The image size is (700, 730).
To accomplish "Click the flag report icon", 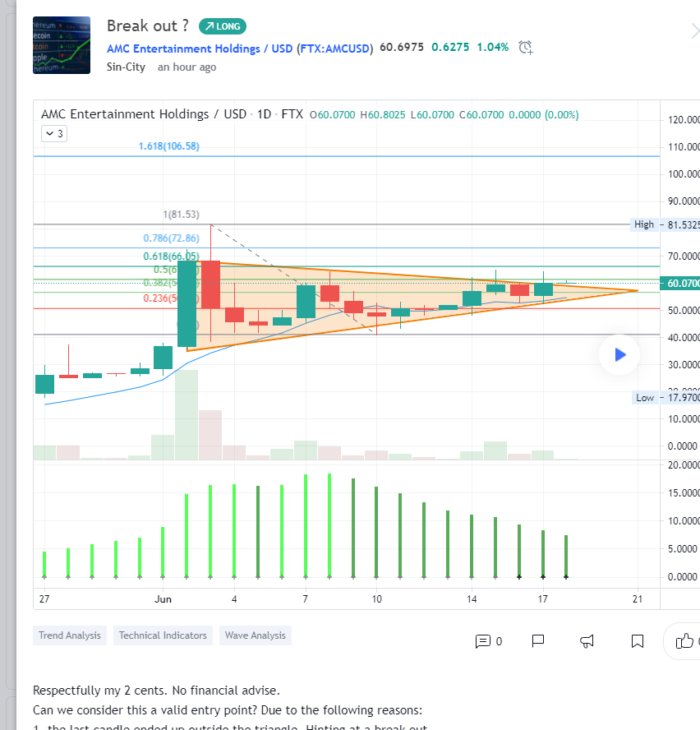I will [538, 641].
